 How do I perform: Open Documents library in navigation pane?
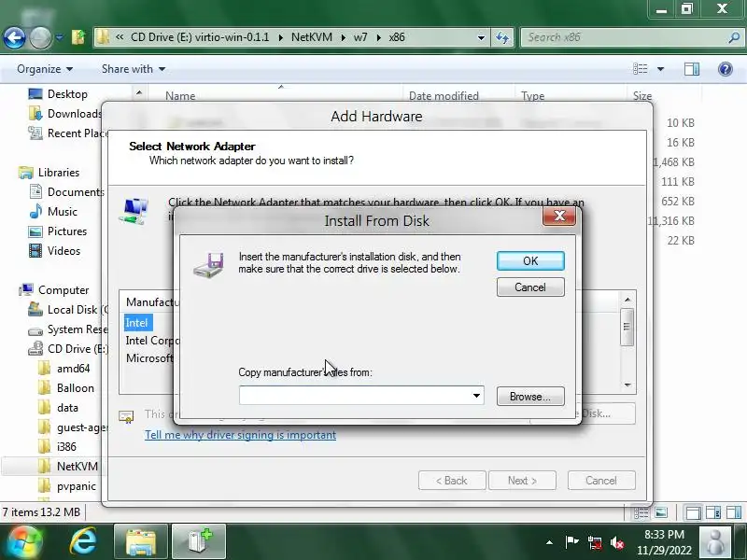pyautogui.click(x=66, y=192)
